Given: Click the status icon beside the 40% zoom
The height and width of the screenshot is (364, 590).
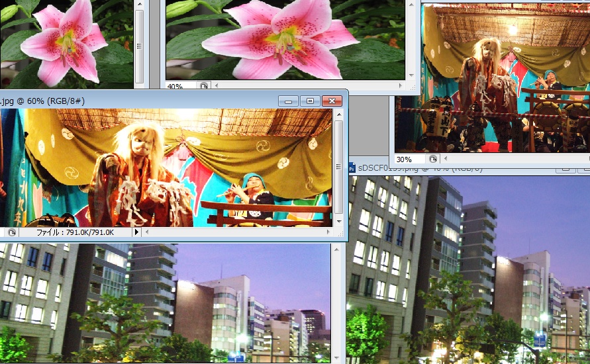Looking at the screenshot, I should point(204,86).
